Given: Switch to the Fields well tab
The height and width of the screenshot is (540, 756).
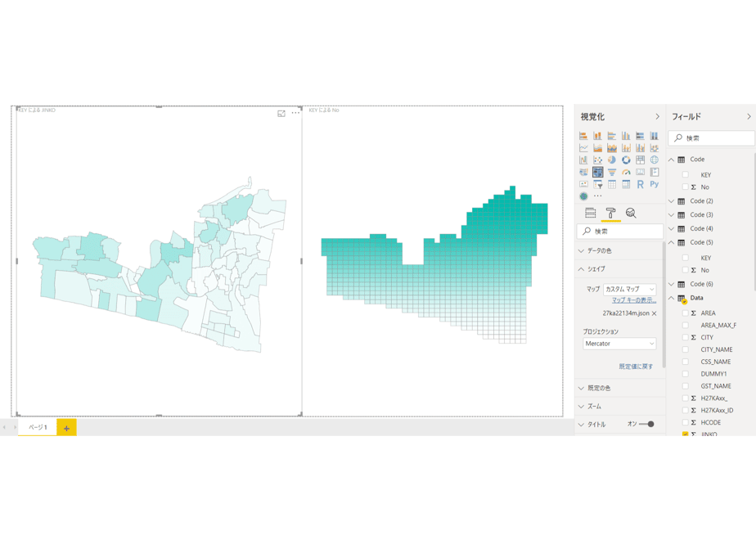Looking at the screenshot, I should coord(590,213).
